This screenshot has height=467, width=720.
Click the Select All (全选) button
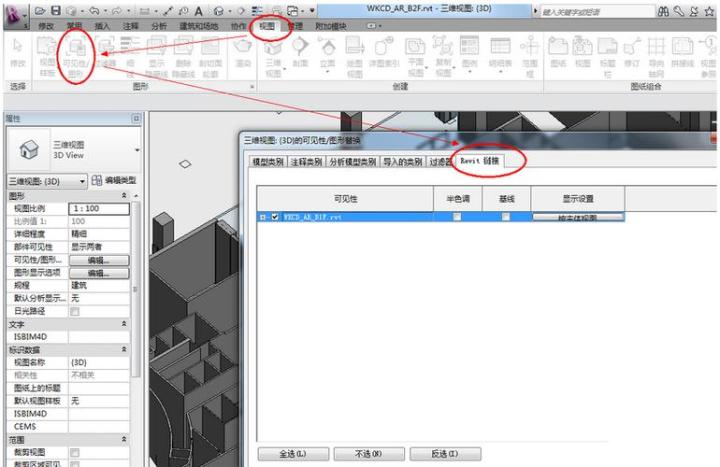pyautogui.click(x=293, y=454)
